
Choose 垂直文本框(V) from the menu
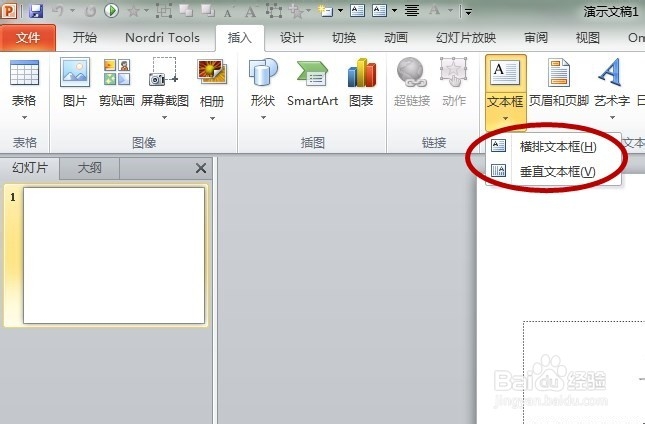[553, 171]
